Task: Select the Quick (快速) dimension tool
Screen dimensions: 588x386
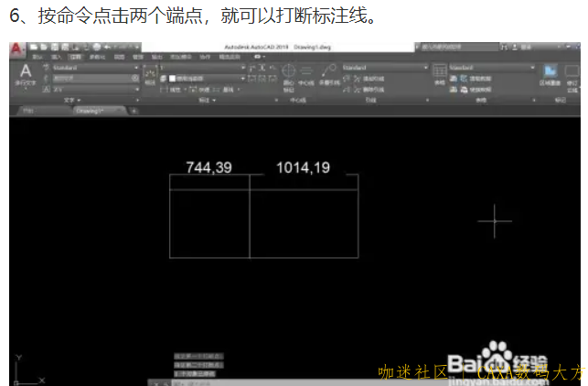Action: (199, 90)
